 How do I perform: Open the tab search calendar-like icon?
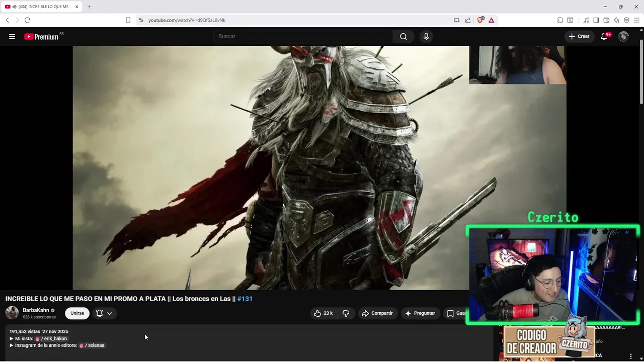(570, 20)
